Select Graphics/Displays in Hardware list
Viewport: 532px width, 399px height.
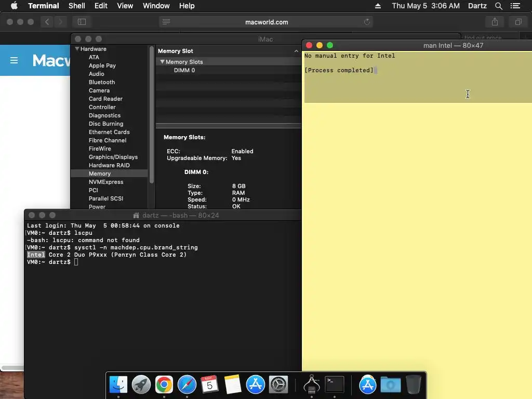point(113,157)
